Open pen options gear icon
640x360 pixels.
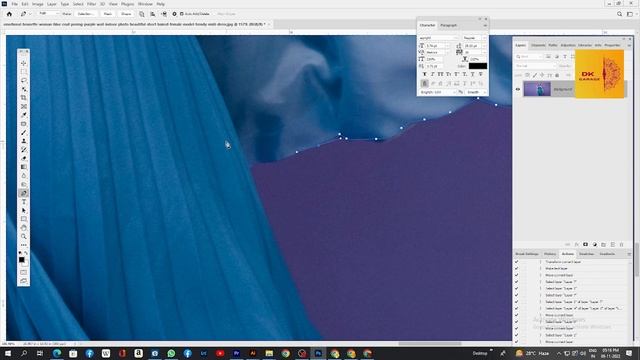click(174, 14)
